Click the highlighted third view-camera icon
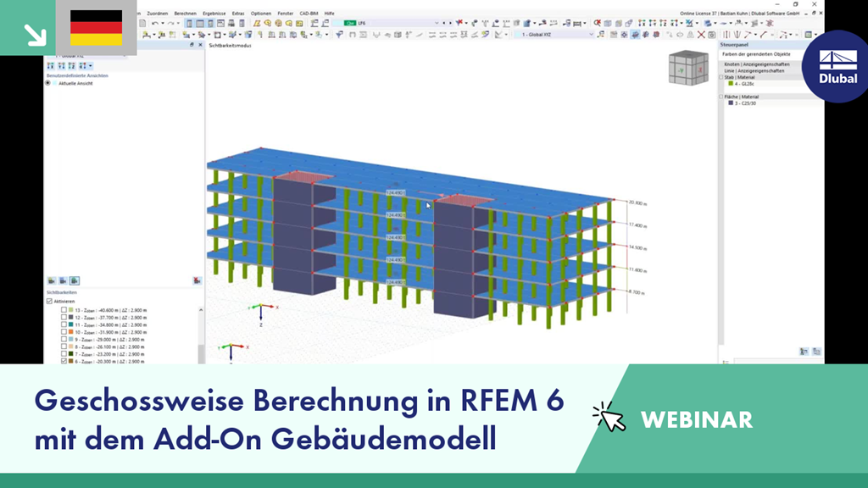 (75, 280)
